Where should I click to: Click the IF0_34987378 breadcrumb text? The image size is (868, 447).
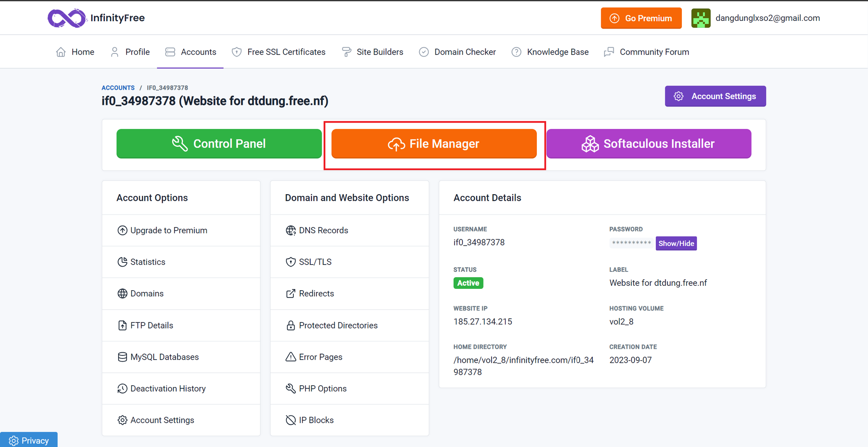(168, 88)
